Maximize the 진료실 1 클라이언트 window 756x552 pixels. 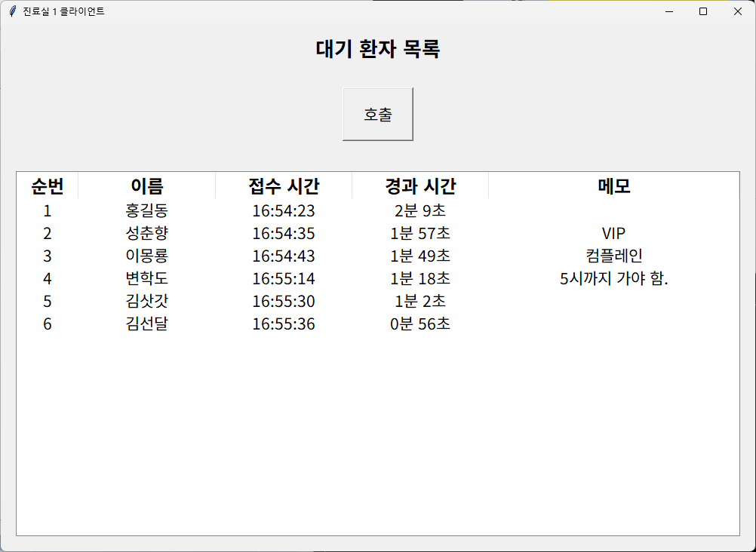click(703, 11)
